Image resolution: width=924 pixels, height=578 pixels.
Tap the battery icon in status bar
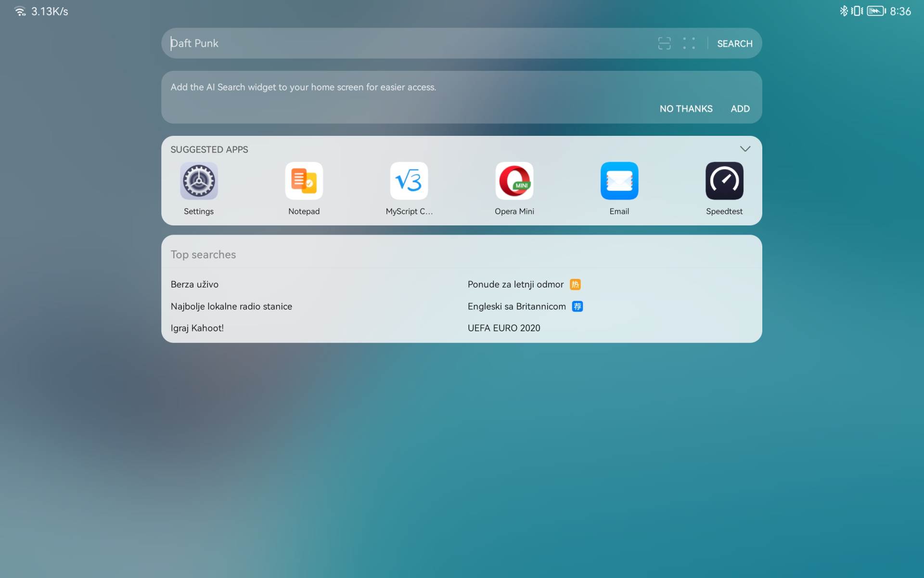[x=875, y=11]
